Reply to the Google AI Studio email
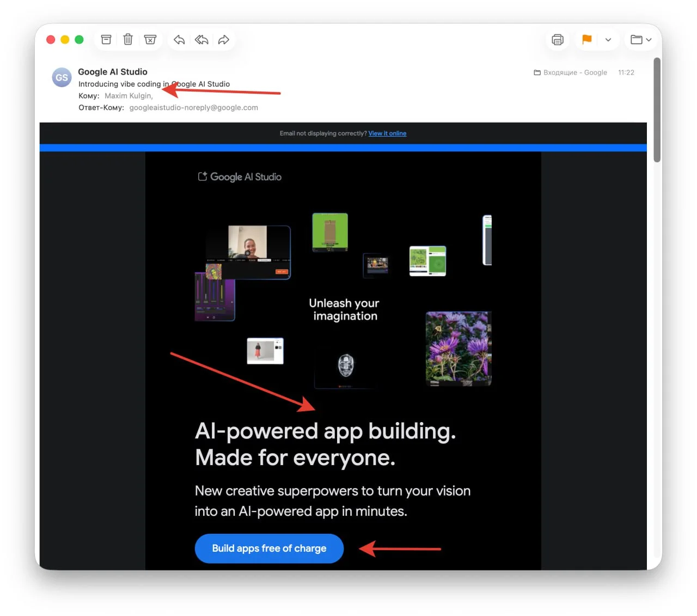 [x=179, y=40]
